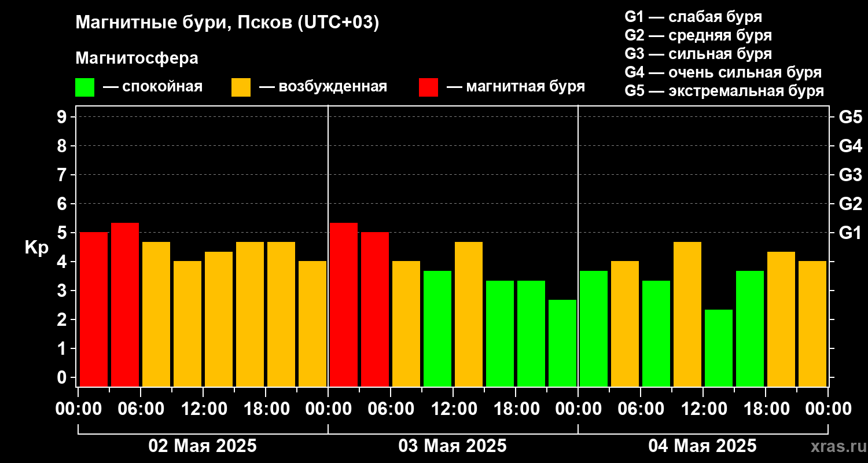Screen dimensions: 868x463
Task: Click the legend label — спокойная
Action: pyautogui.click(x=153, y=87)
